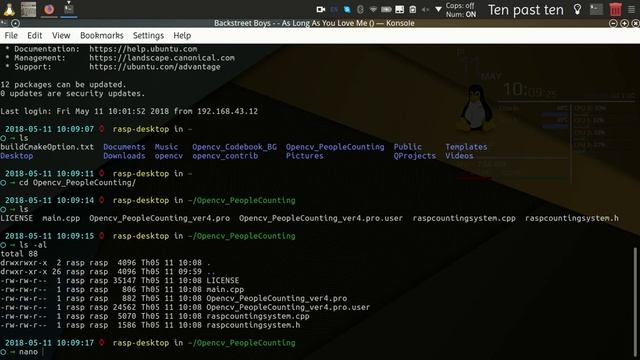Screen dimensions: 640x360
Task: Click the terminal icon beside the trash
Action: tap(596, 9)
